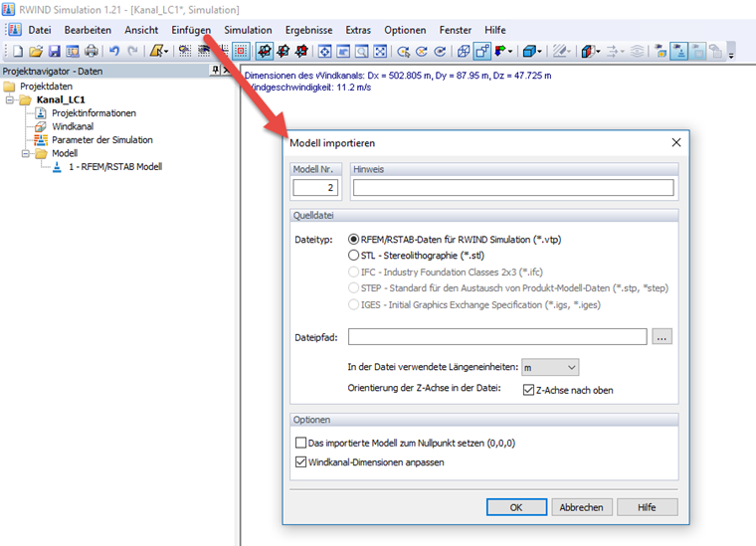Toggle the highlighted perspective boxes icon

[482, 51]
